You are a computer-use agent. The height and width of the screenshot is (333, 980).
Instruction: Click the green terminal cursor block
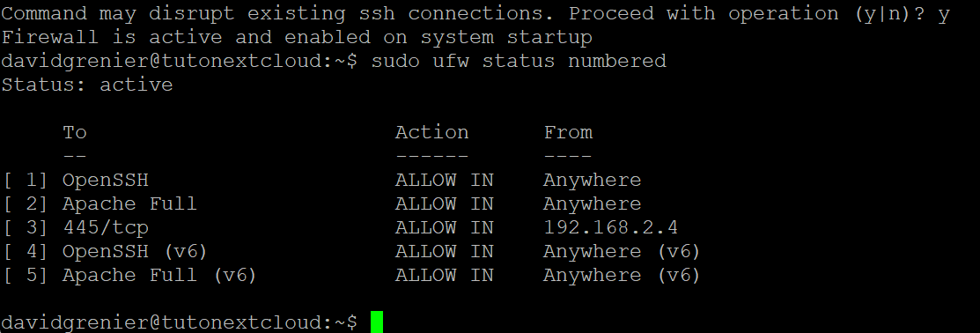tap(376, 322)
